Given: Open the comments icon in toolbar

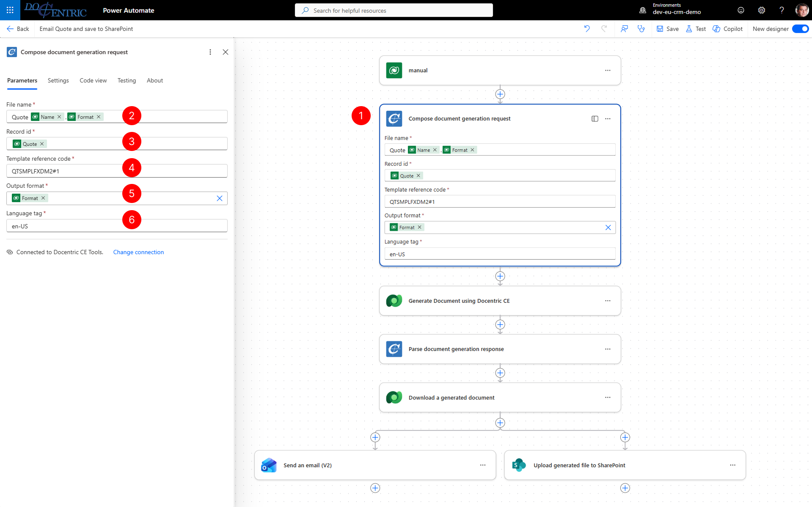Looking at the screenshot, I should point(624,29).
